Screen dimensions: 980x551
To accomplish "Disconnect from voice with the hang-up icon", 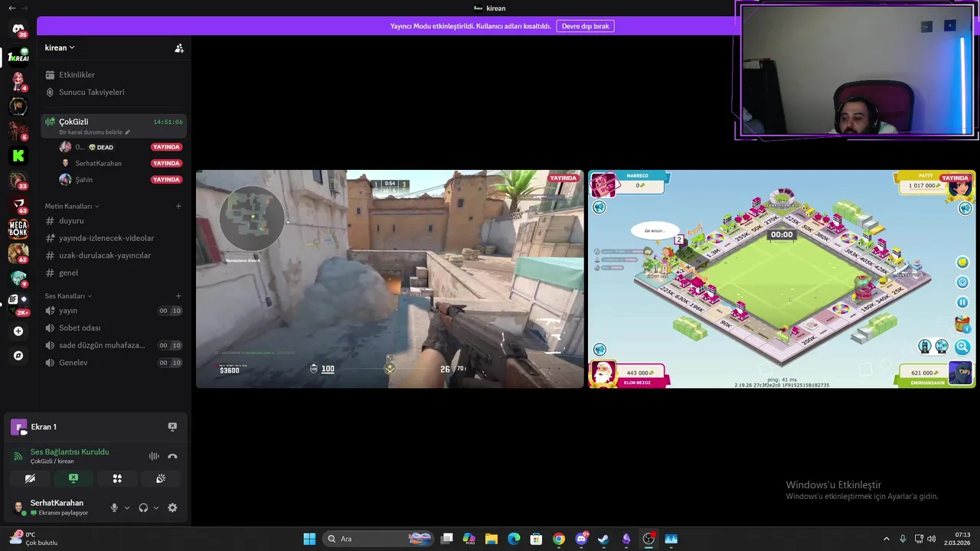I will click(x=172, y=456).
